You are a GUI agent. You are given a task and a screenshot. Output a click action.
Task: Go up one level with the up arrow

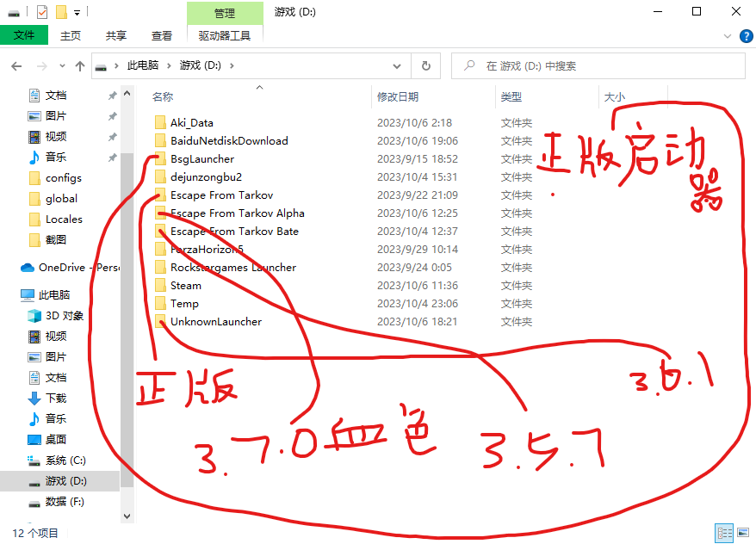(x=80, y=66)
